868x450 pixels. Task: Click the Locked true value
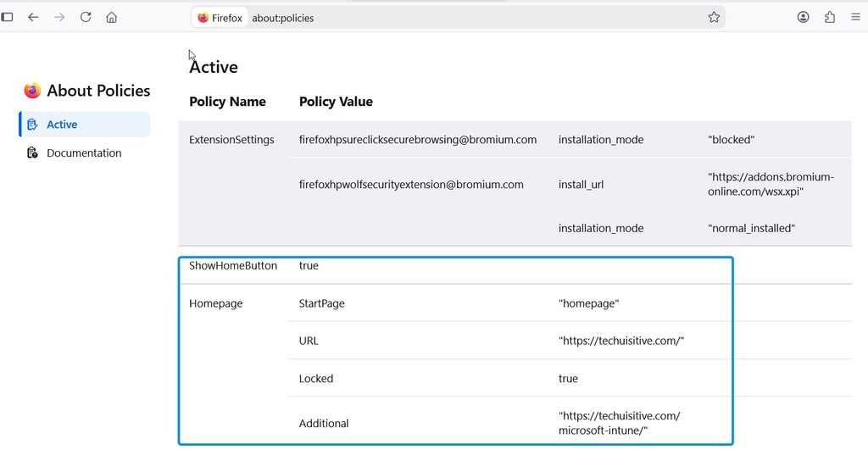pyautogui.click(x=568, y=379)
